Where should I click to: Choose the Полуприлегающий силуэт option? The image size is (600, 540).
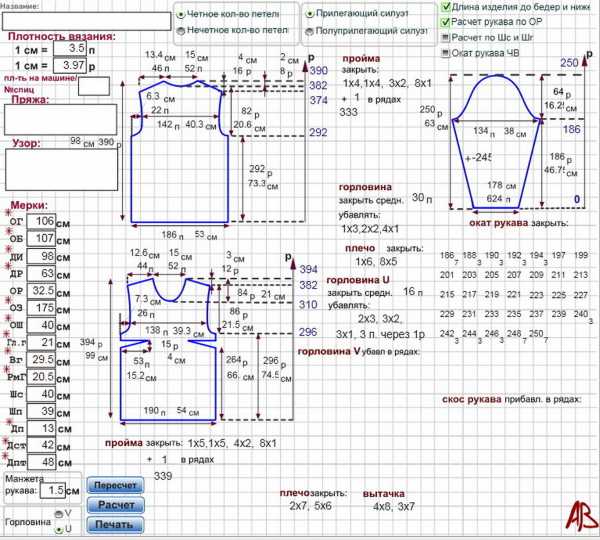coord(309,31)
